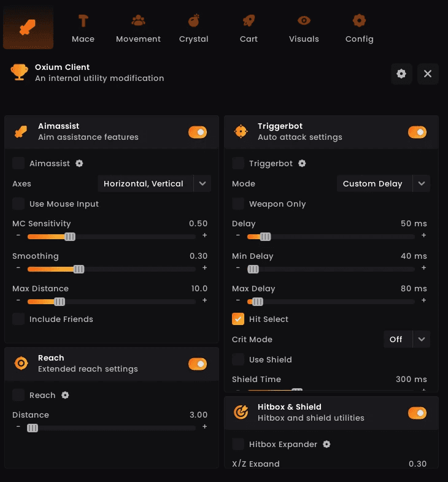The height and width of the screenshot is (482, 448).
Task: Switch to the Movement tab
Action: [x=138, y=28]
